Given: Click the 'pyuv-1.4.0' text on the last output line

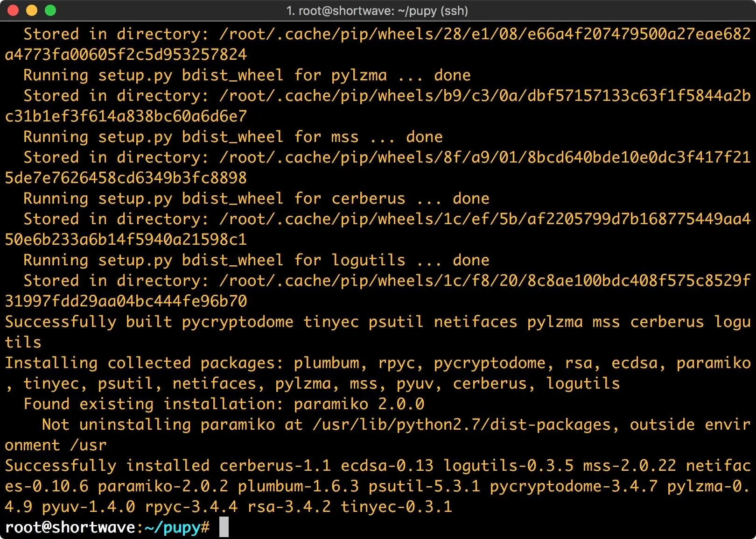Looking at the screenshot, I should tap(89, 507).
